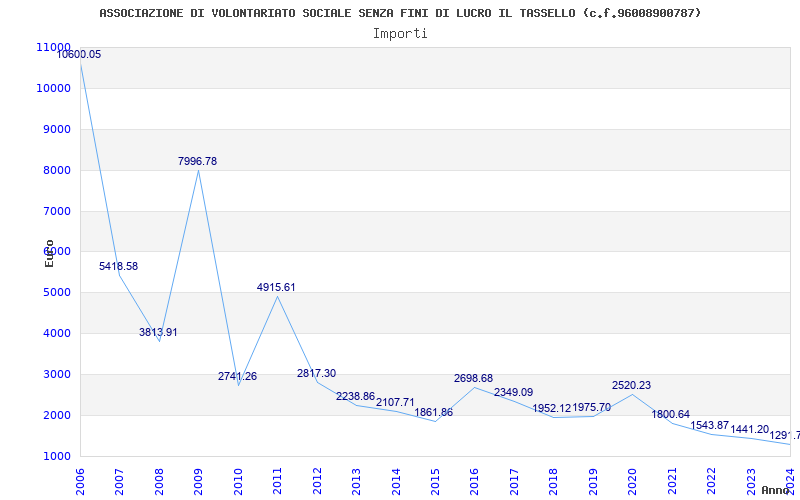Click the 2007 x-axis year label
The width and height of the screenshot is (800, 500).
[x=119, y=481]
